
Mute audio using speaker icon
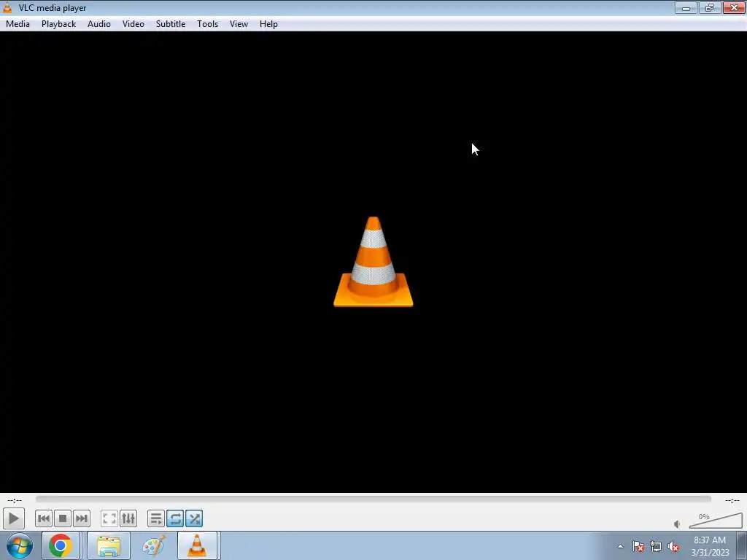(678, 524)
